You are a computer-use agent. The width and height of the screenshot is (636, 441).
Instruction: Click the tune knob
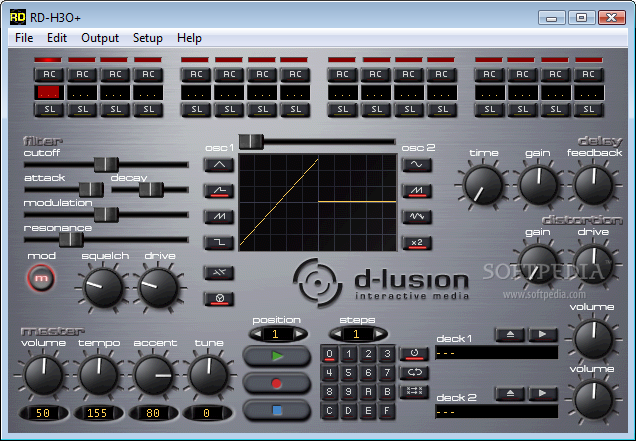point(208,375)
